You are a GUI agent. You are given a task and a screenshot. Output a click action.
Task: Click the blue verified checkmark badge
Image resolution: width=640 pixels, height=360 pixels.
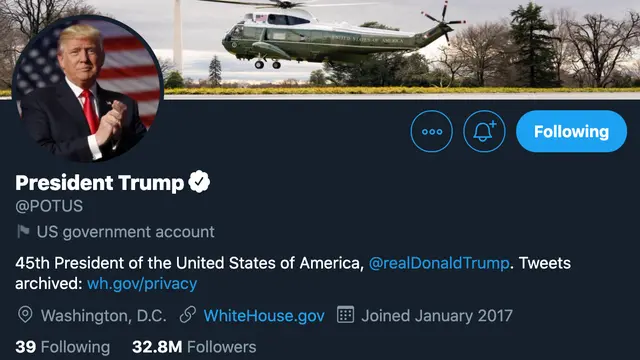click(199, 182)
